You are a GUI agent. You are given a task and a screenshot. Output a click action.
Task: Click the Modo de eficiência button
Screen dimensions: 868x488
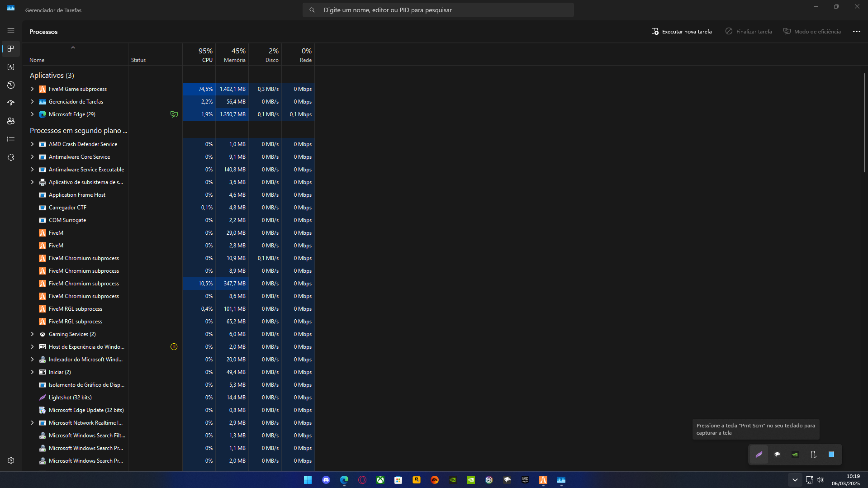pyautogui.click(x=812, y=31)
